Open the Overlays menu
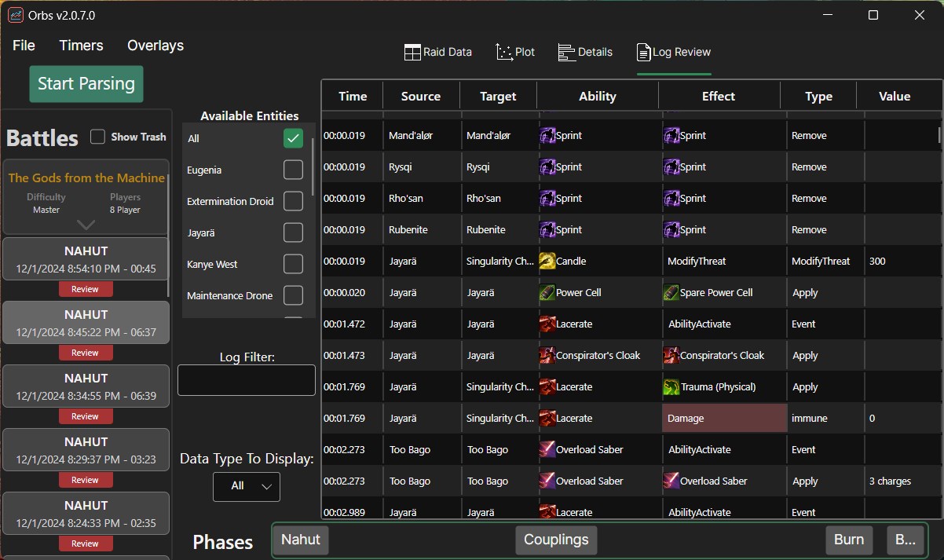944x560 pixels. [x=156, y=46]
